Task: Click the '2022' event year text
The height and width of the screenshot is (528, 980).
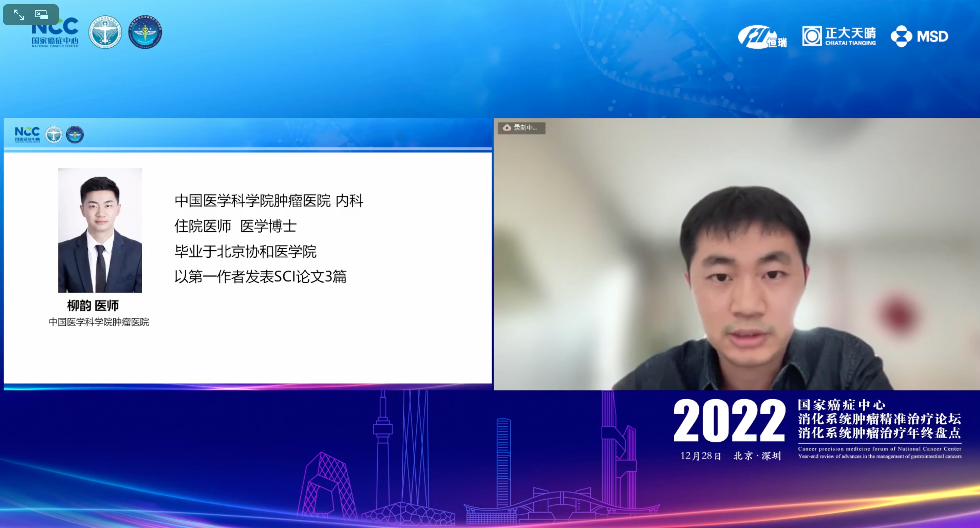Action: pos(729,421)
